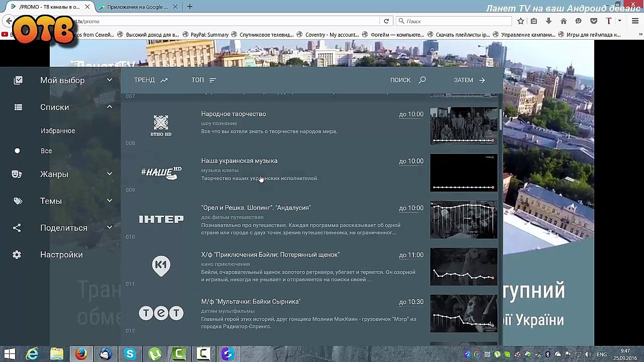Open channel ПОИСК search
644x362 pixels.
tap(408, 80)
